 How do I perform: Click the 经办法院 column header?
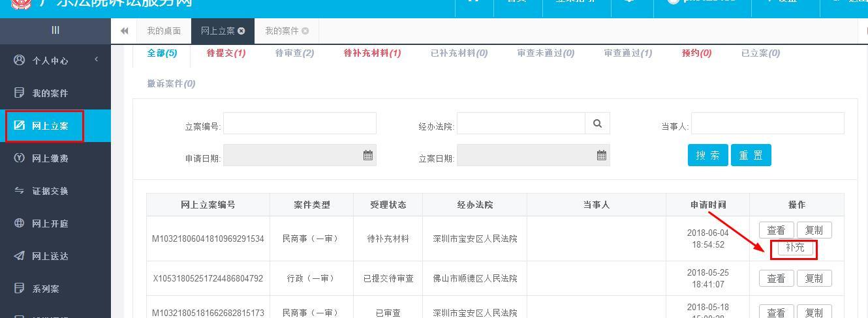[475, 205]
